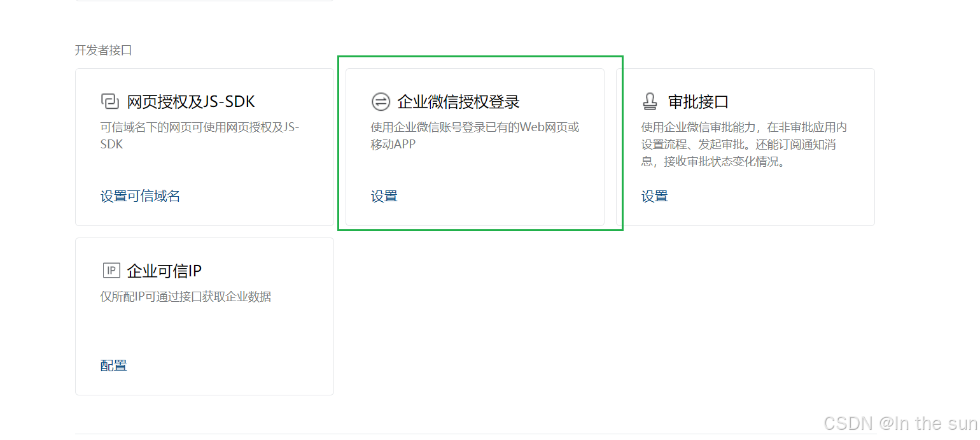Click the 网页授权及JS-SDK overlapping squares icon
The width and height of the screenshot is (980, 440).
coord(110,101)
